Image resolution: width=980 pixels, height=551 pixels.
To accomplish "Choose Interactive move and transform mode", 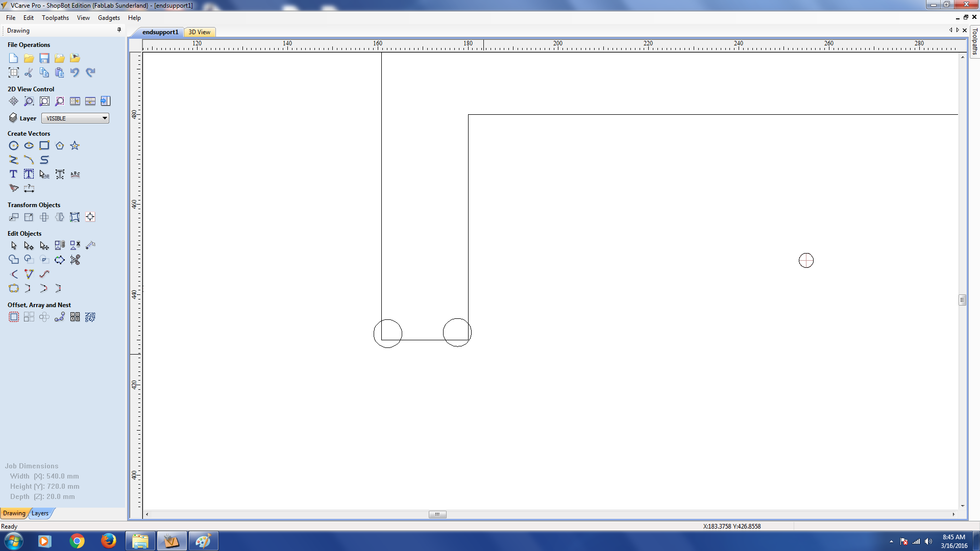I will [44, 246].
